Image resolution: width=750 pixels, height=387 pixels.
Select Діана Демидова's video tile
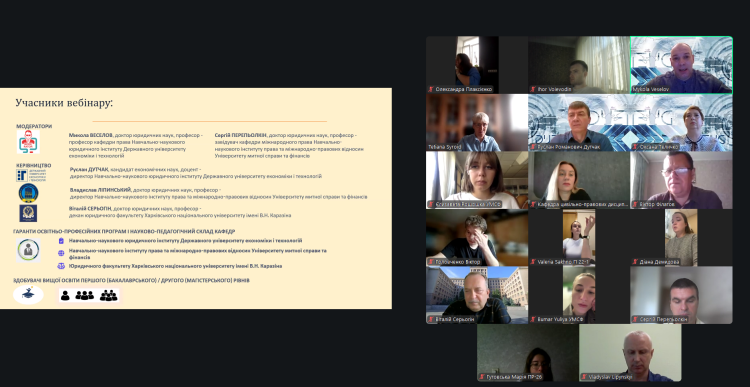click(681, 237)
